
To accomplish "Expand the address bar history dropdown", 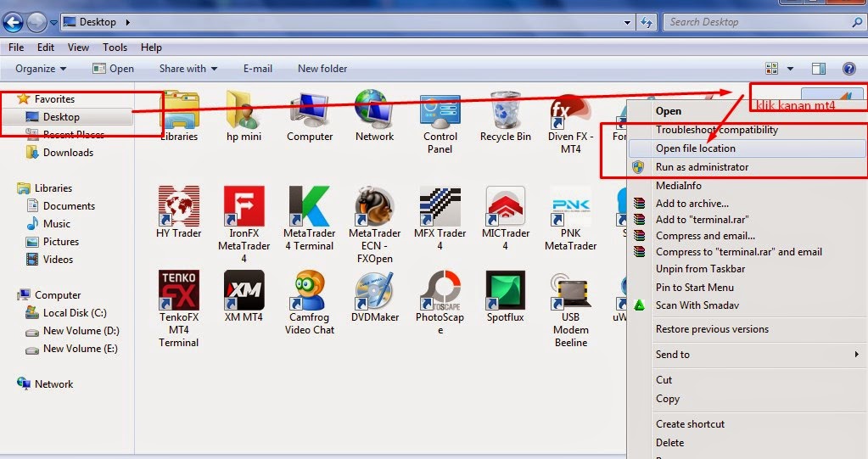I will (627, 23).
